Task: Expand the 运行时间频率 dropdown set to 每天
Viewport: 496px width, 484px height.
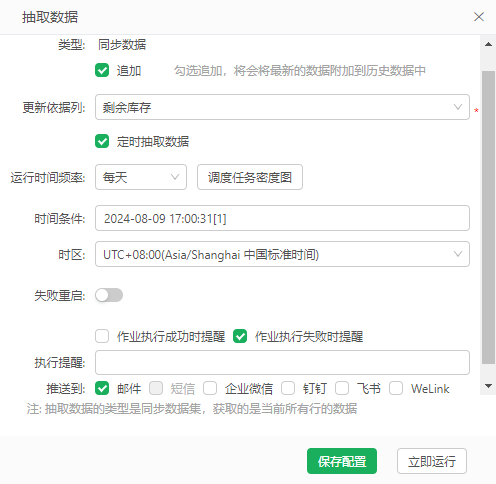Action: click(x=141, y=177)
